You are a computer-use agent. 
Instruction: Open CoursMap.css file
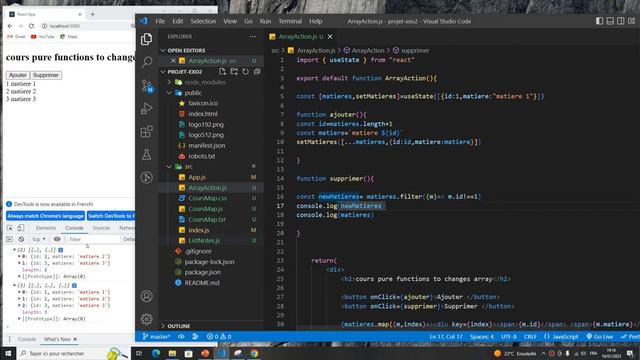[207, 198]
